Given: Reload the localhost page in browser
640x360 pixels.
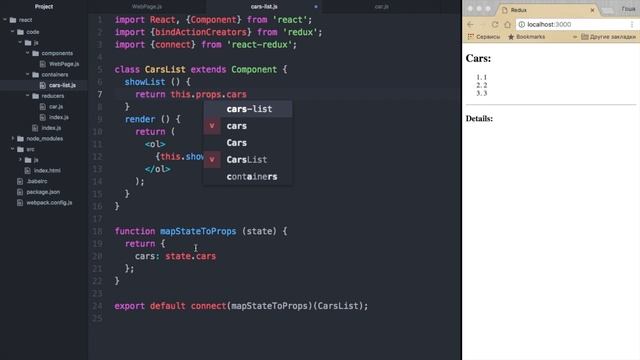Looking at the screenshot, I should pyautogui.click(x=495, y=24).
